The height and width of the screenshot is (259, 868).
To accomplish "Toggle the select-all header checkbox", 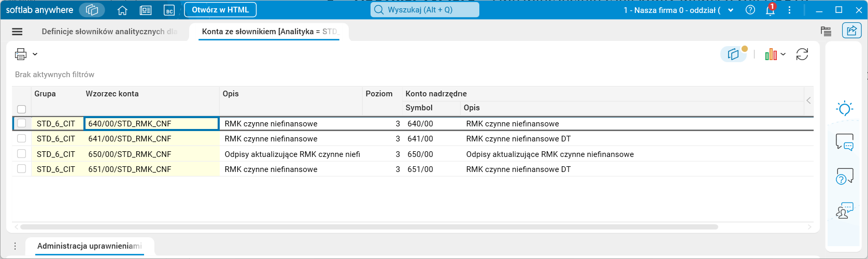I will pos(21,109).
